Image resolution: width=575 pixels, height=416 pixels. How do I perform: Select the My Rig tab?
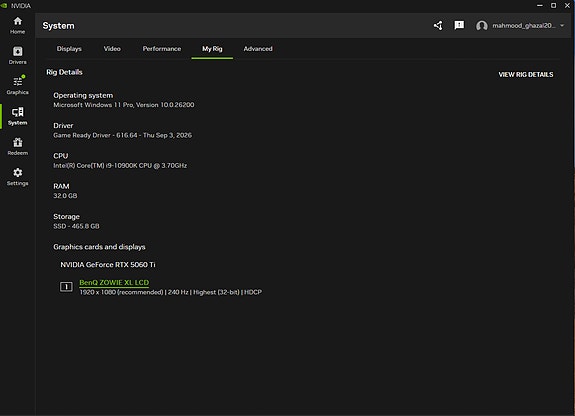pos(212,49)
